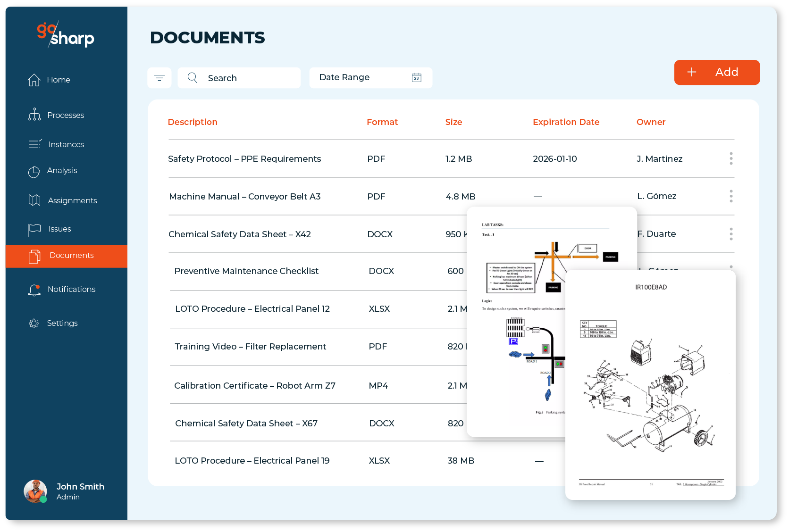
Task: Click the Analysis pie chart icon
Action: point(34,172)
